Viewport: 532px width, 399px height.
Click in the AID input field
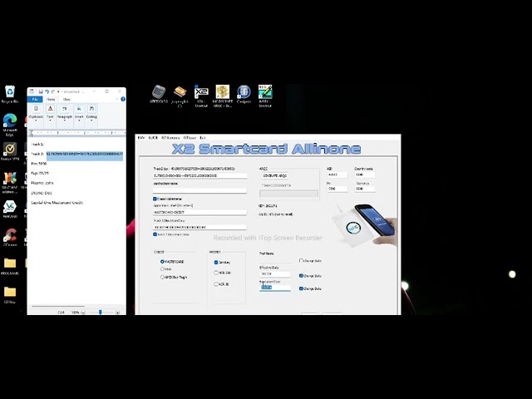pos(337,175)
